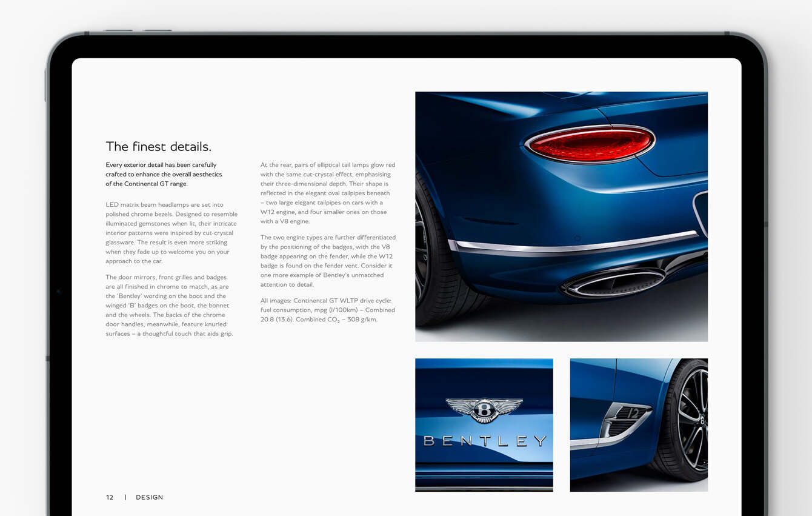Click the WLTP fuel consumption footnote

(x=328, y=310)
